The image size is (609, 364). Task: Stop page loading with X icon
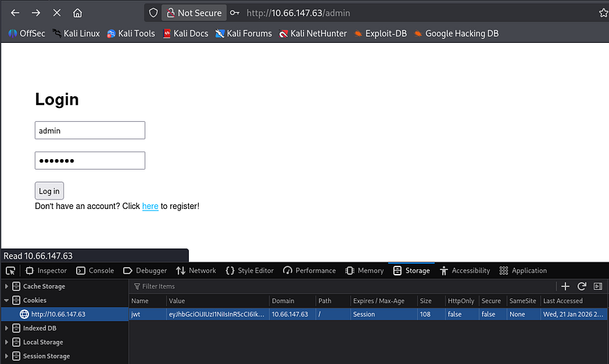click(57, 13)
